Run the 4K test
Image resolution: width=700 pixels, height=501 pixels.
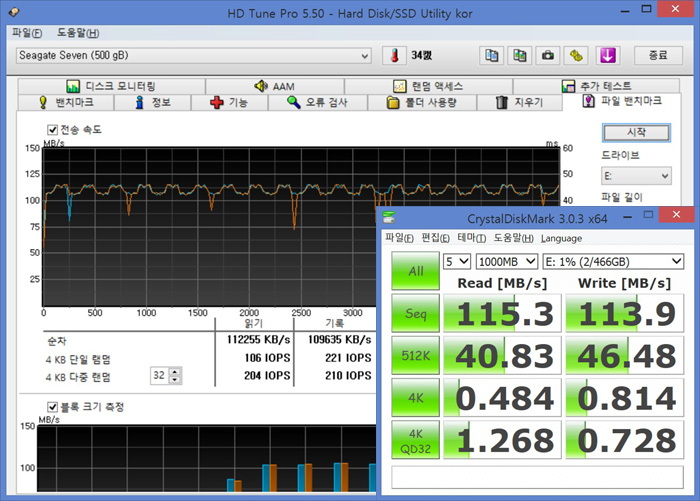(416, 397)
